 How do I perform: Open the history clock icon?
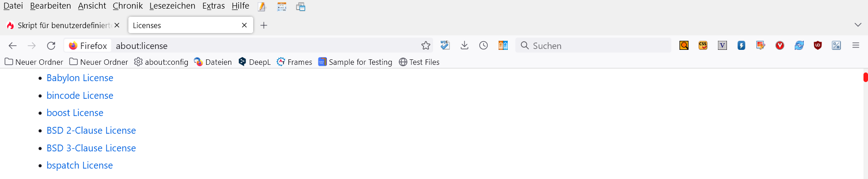484,46
